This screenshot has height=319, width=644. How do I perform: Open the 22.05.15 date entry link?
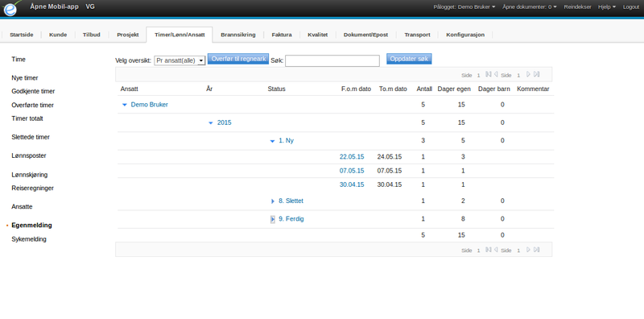coord(352,156)
